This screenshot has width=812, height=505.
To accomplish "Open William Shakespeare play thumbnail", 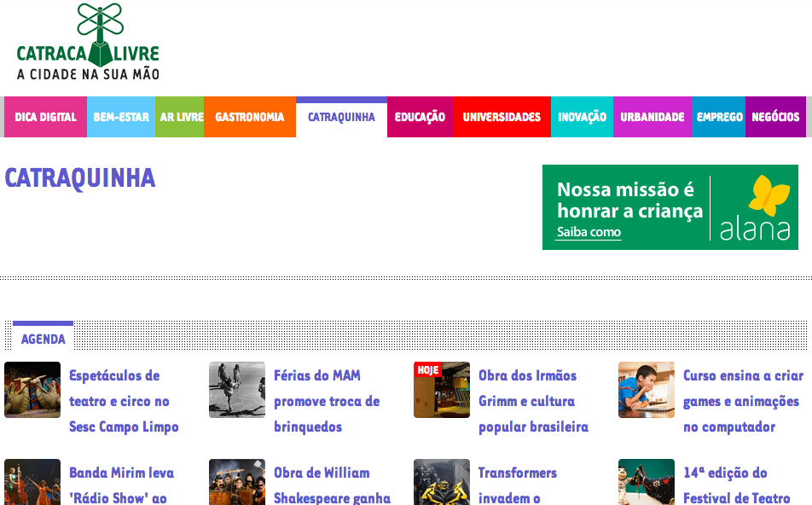I will [x=237, y=482].
